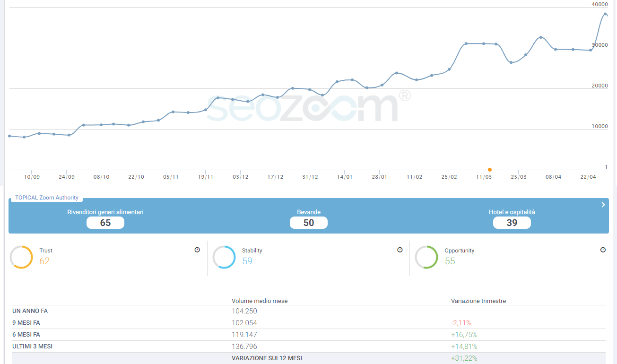Click the 19/11 date label on axis

click(x=206, y=177)
